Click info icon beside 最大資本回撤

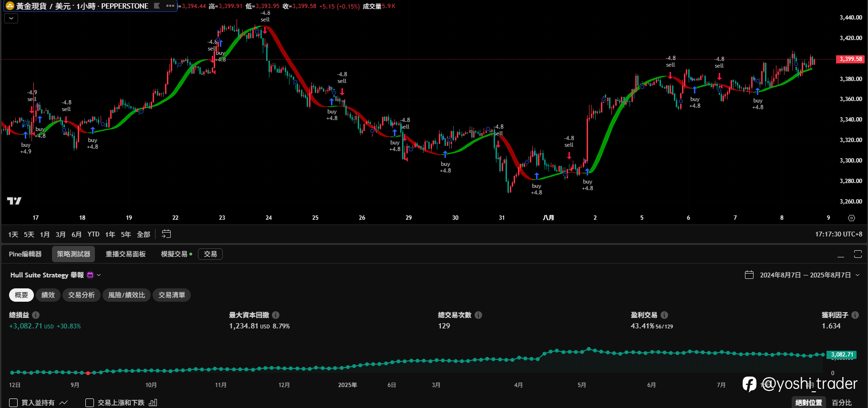click(x=276, y=315)
